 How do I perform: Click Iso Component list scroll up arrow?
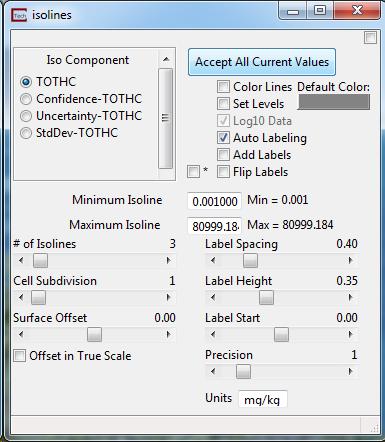pyautogui.click(x=166, y=60)
